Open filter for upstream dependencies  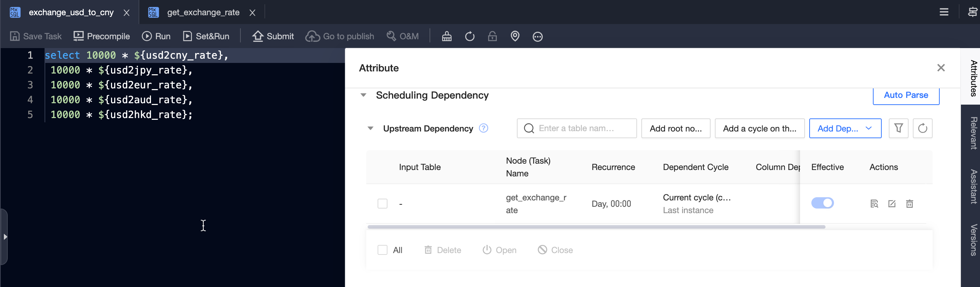click(898, 128)
